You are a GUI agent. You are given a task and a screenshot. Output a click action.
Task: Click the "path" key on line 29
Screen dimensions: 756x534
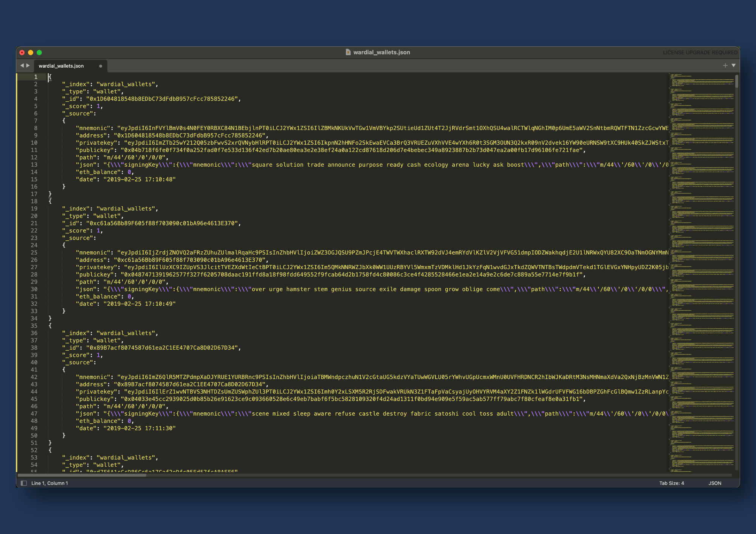pyautogui.click(x=86, y=282)
